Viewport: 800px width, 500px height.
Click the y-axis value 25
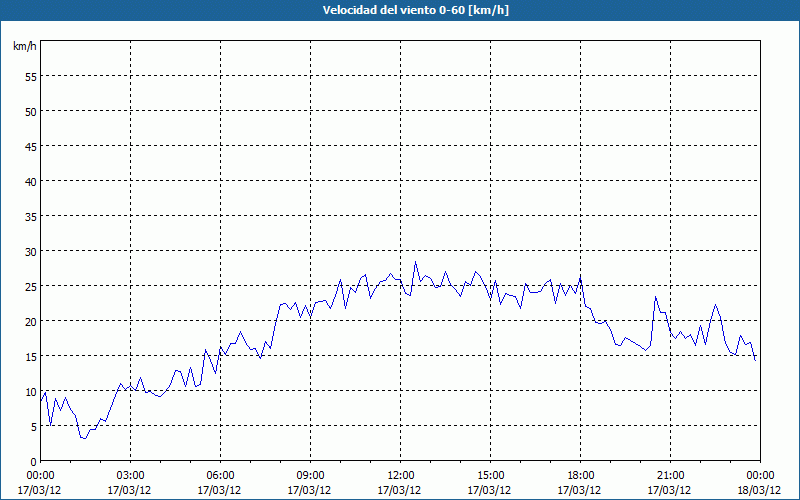click(x=31, y=287)
